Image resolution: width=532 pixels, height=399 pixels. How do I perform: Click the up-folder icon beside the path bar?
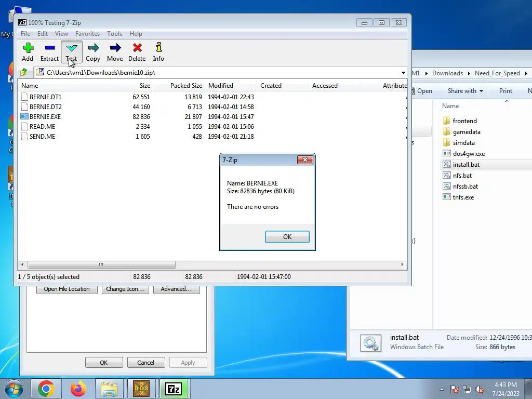click(x=24, y=72)
